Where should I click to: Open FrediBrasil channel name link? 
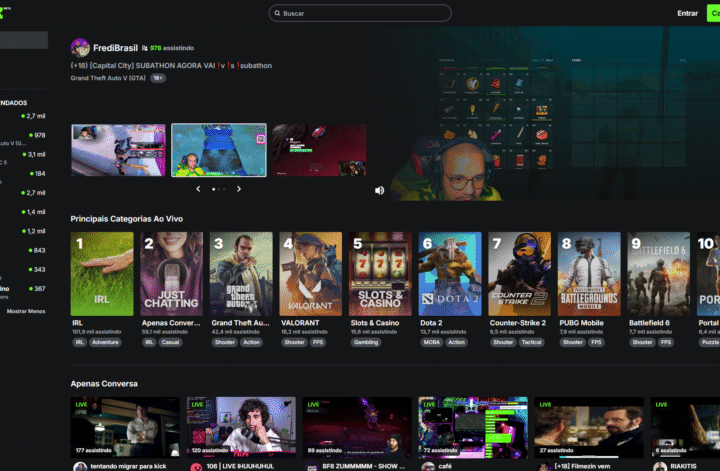pos(115,48)
